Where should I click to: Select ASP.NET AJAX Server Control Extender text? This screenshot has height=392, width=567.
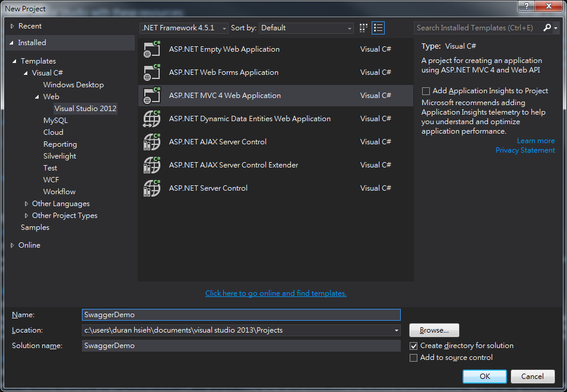pos(233,165)
